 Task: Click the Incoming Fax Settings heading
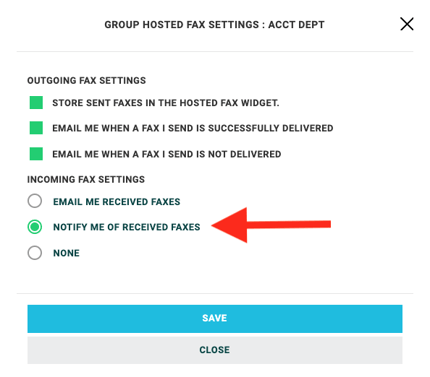[x=86, y=180]
